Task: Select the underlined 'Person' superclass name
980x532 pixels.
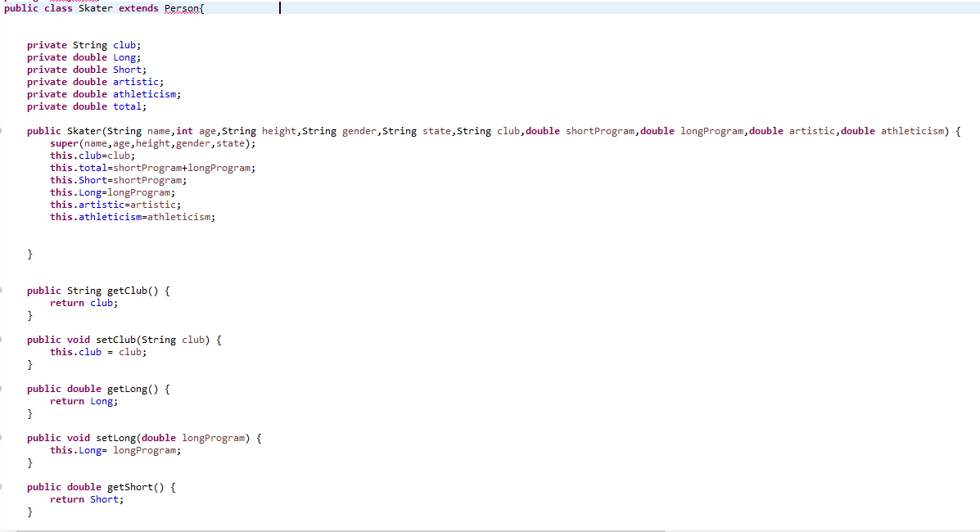Action: click(x=181, y=8)
